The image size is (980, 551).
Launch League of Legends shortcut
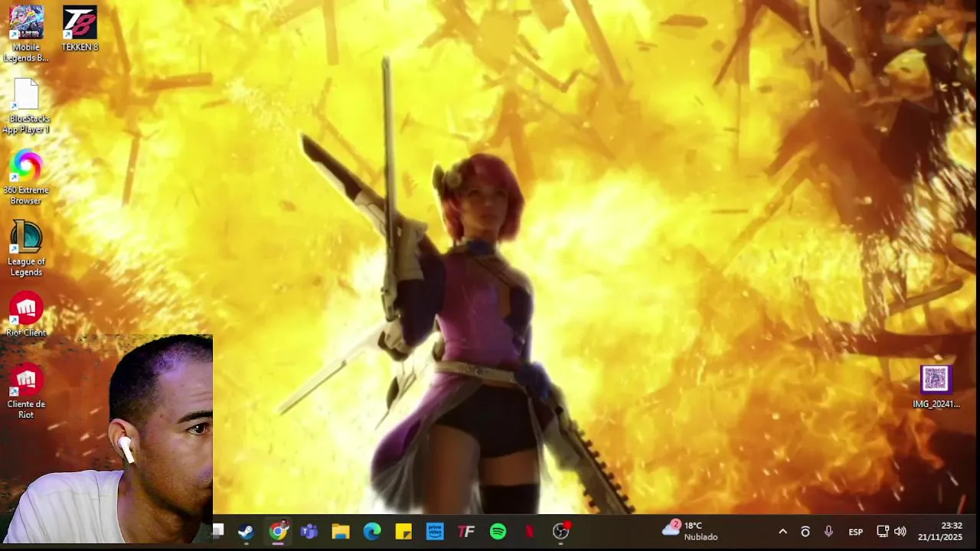26,249
